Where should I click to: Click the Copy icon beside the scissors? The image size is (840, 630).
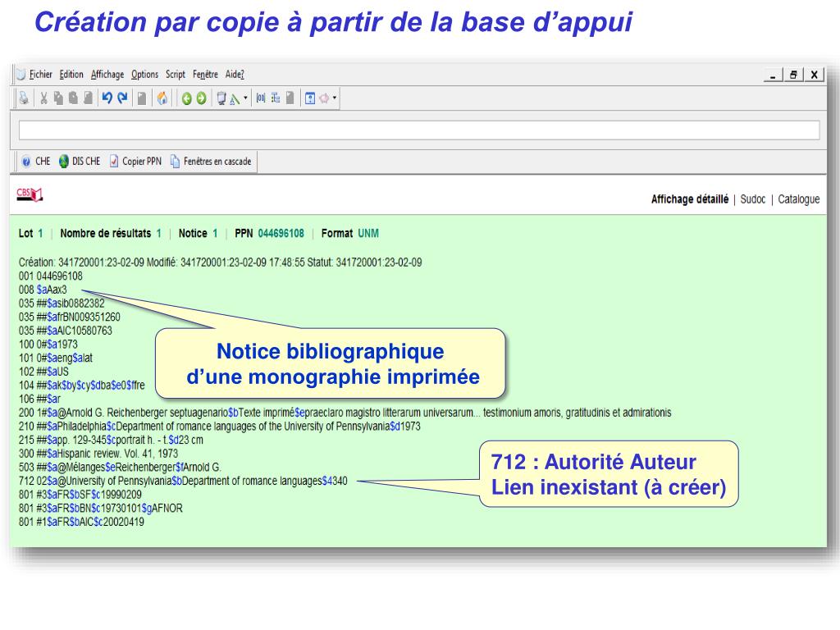[58, 98]
